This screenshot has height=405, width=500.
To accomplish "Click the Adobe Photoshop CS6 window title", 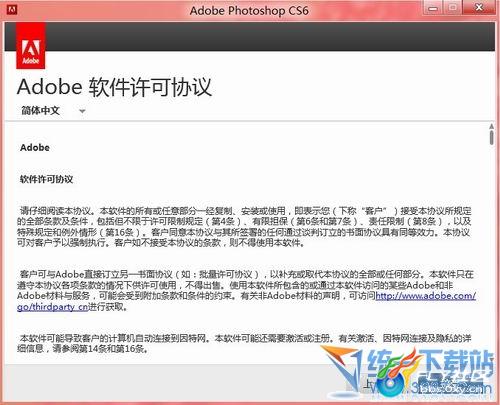I will [249, 10].
